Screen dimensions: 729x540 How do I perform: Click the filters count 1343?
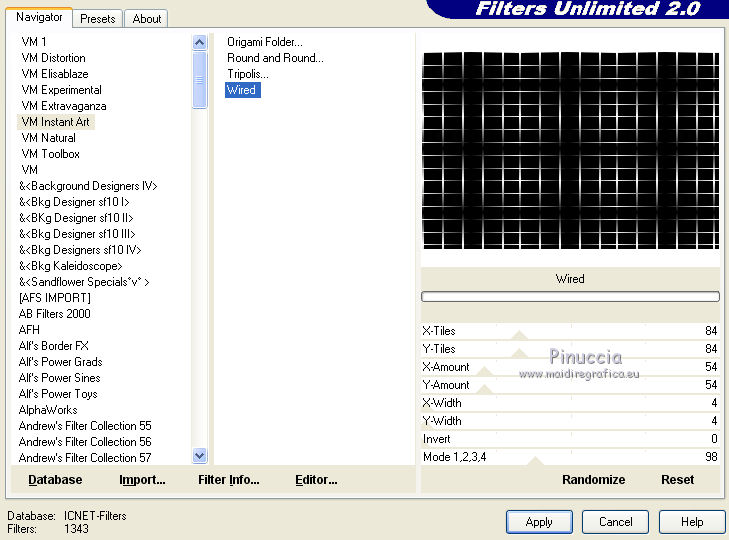tap(76, 529)
